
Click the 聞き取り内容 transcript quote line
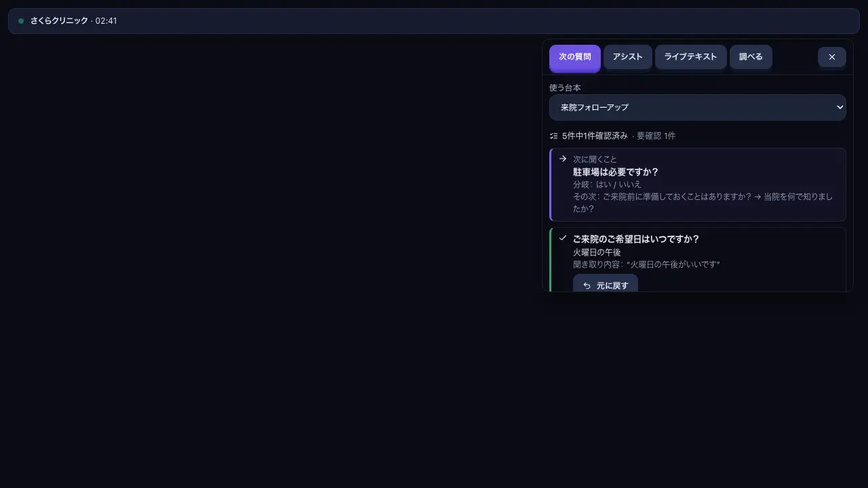(x=646, y=264)
